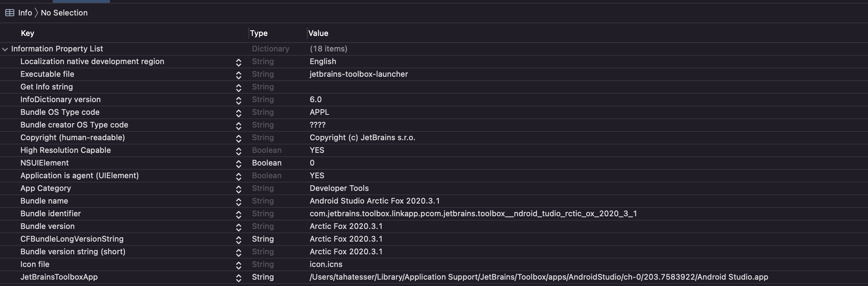Viewport: 868px width, 286px height.
Task: Select the Developer Tools value cell
Action: pyautogui.click(x=339, y=188)
